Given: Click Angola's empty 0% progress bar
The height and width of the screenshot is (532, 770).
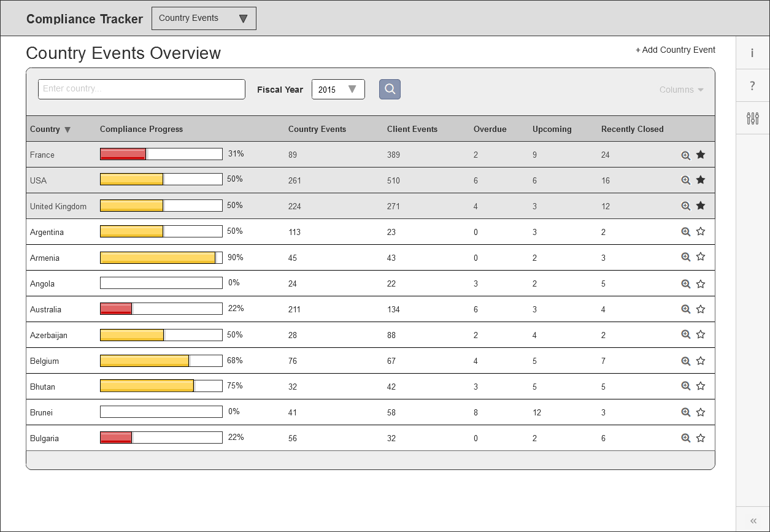Looking at the screenshot, I should 161,283.
